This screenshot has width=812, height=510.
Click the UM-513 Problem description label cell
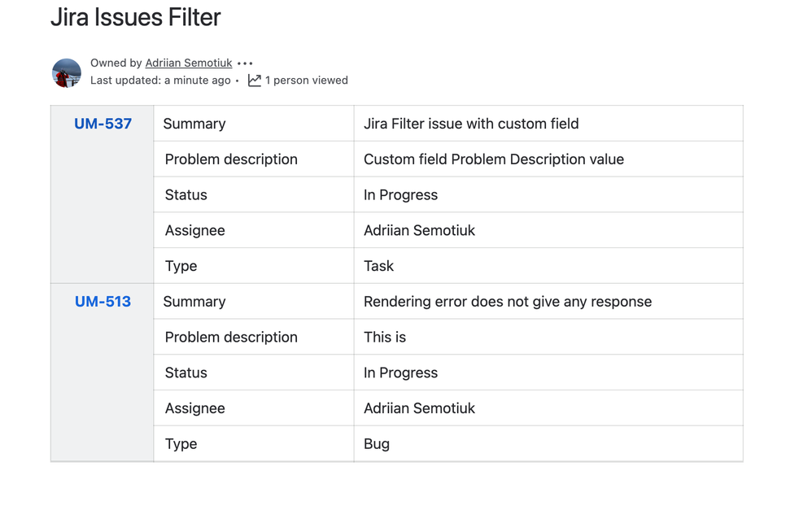(x=254, y=337)
